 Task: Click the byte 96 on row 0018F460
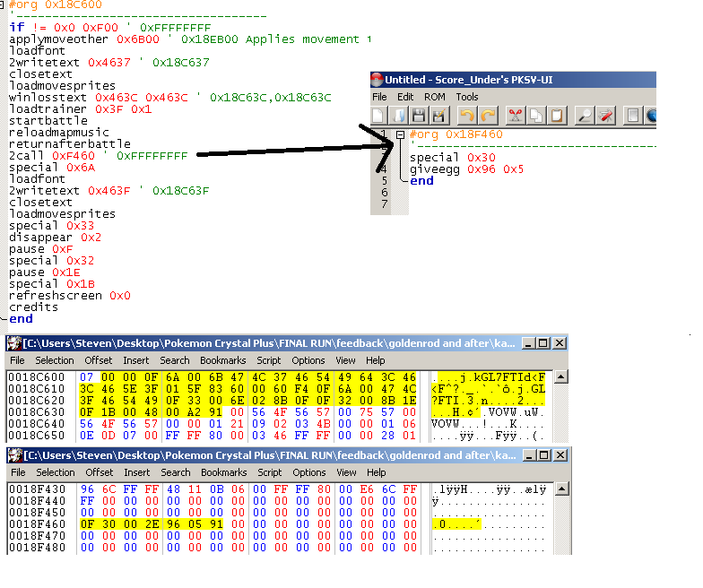click(174, 524)
